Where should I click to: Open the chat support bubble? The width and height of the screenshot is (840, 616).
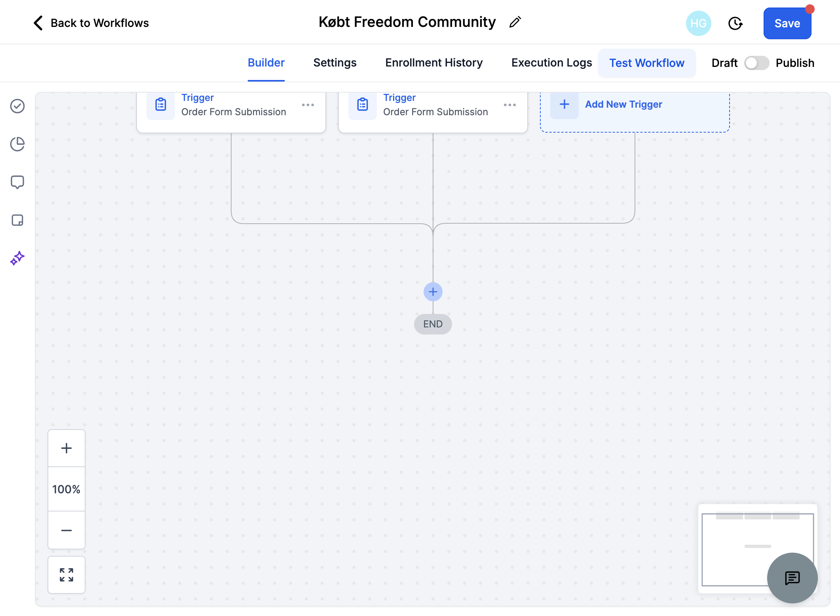(792, 578)
